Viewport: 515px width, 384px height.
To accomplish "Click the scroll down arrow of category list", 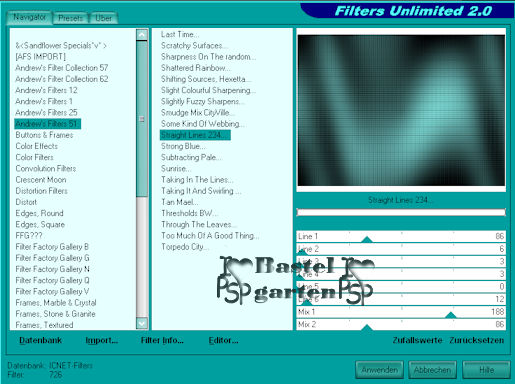I will [x=142, y=323].
